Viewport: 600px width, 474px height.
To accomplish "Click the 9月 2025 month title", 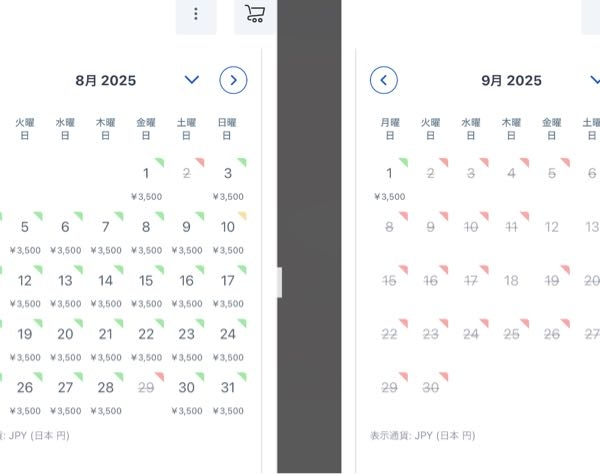I will pyautogui.click(x=510, y=80).
